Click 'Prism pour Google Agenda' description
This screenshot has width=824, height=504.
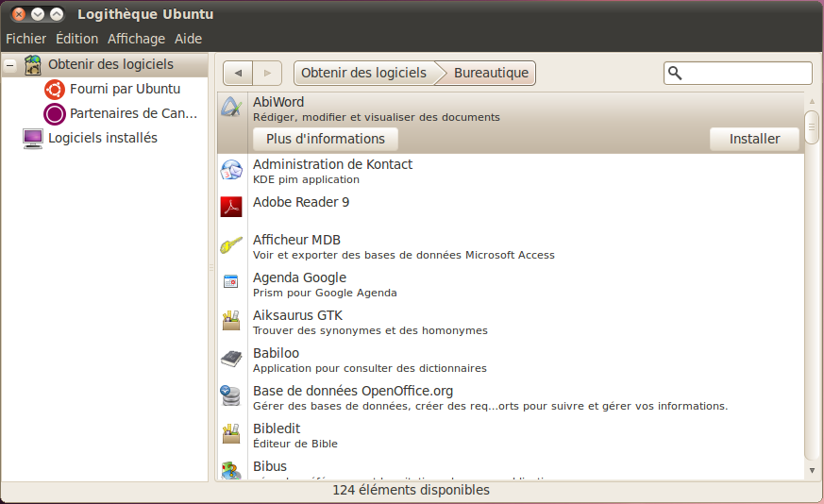(x=325, y=294)
